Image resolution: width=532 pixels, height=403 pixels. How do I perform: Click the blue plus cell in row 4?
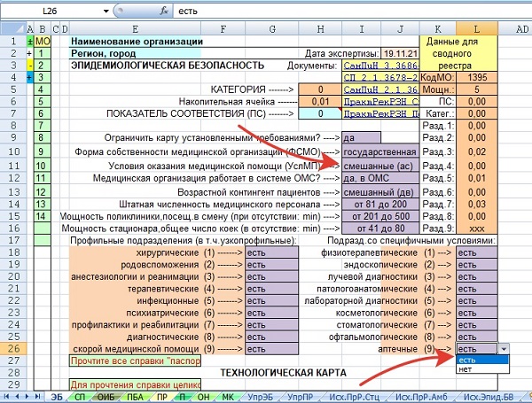click(30, 78)
